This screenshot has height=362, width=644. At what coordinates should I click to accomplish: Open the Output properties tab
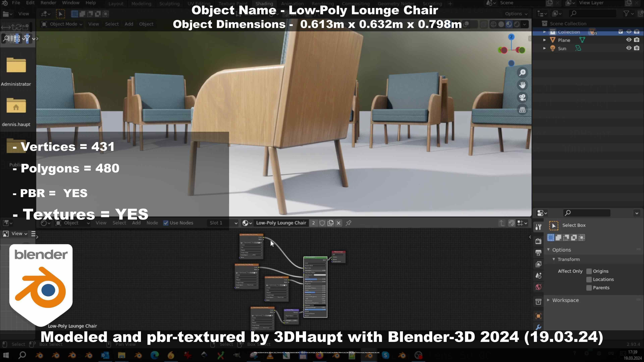click(539, 253)
